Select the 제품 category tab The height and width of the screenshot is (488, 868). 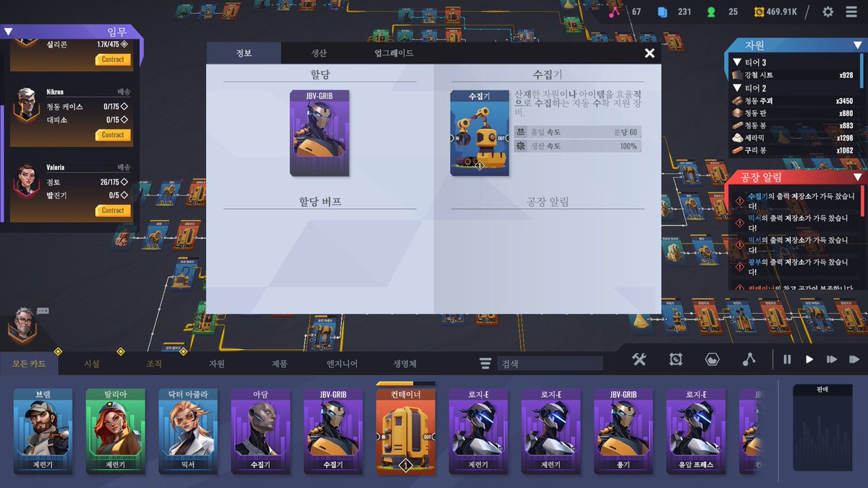pos(280,364)
